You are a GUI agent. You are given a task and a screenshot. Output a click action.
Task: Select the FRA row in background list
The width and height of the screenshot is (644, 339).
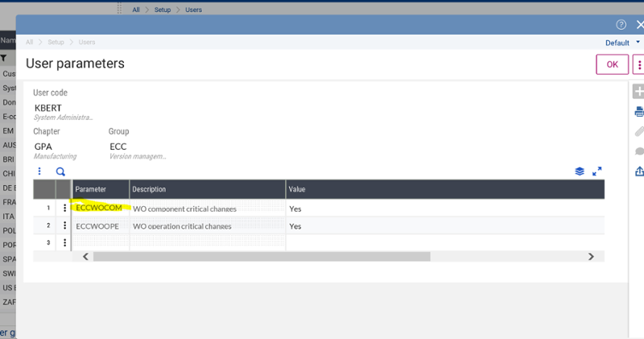[8, 202]
